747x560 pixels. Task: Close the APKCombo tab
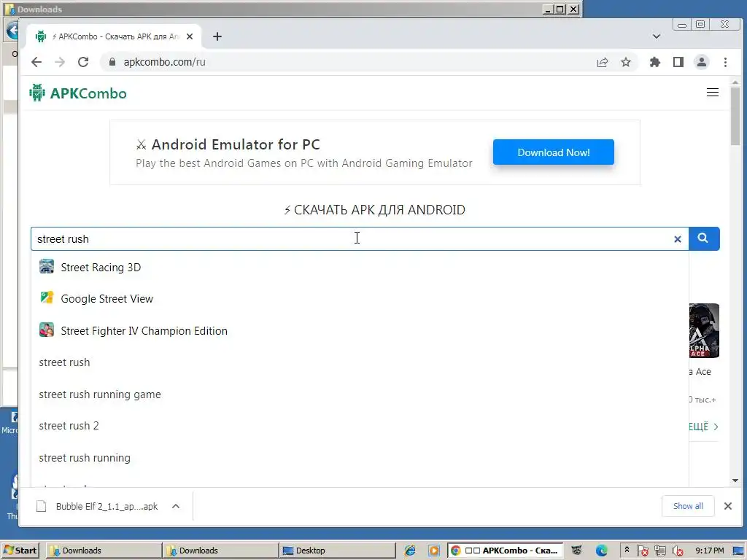190,36
